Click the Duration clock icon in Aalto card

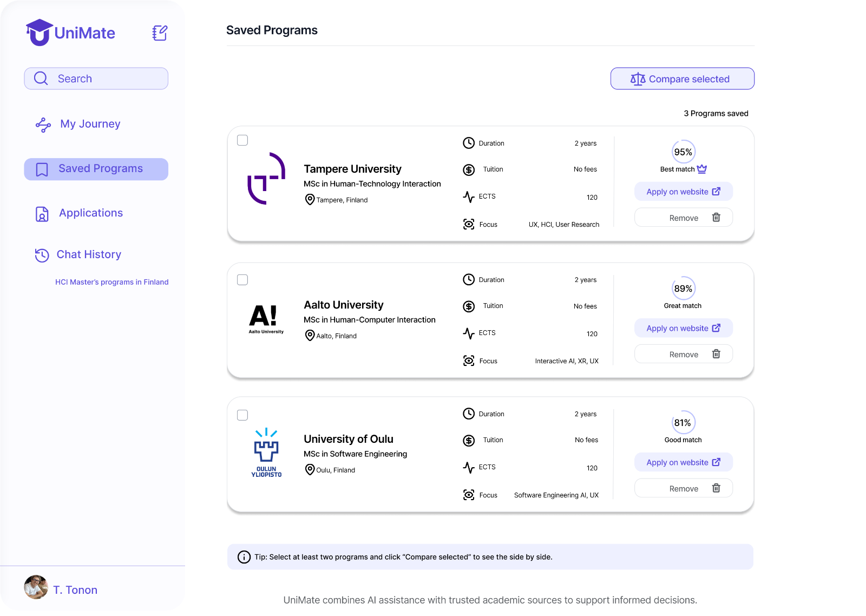click(469, 279)
